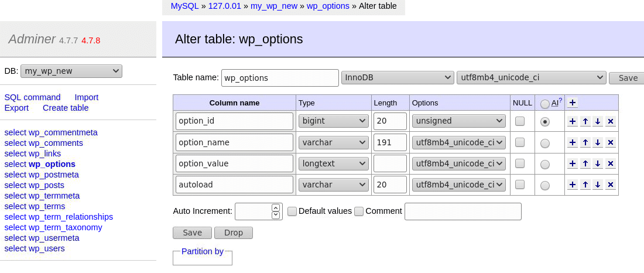Set auto increment radio on the option_value row

point(545,164)
